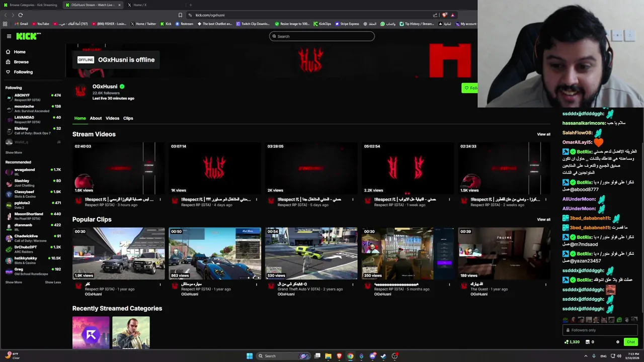
Task: Go back with browser back arrow
Action: (x=6, y=15)
